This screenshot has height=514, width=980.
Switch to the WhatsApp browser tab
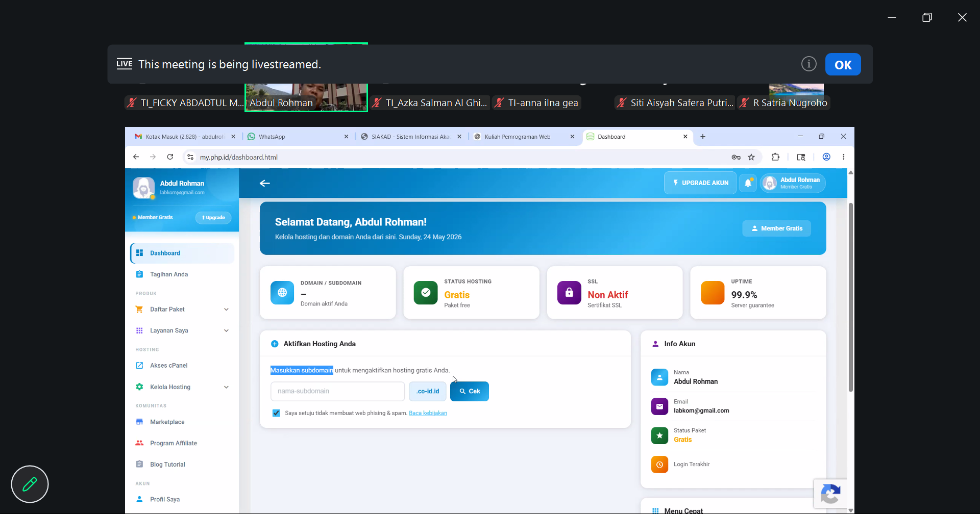tap(296, 137)
